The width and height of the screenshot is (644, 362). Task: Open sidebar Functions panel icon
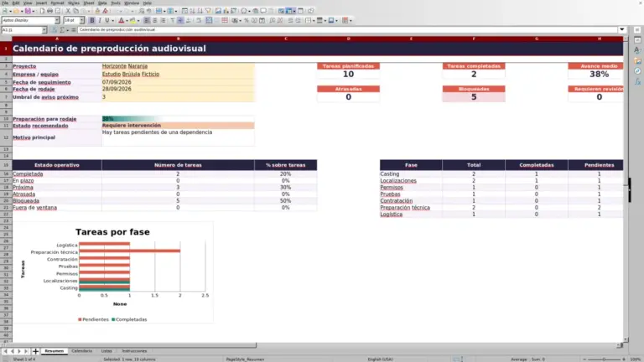pos(637,81)
